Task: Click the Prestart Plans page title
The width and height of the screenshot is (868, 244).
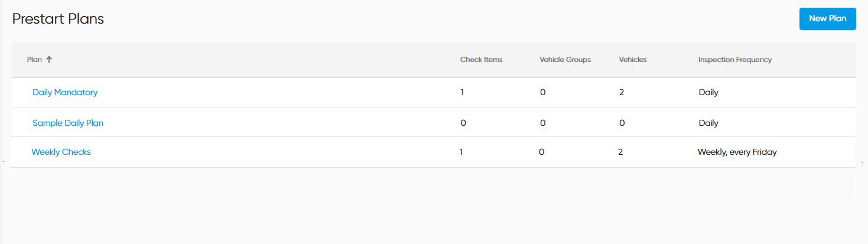Action: tap(58, 19)
